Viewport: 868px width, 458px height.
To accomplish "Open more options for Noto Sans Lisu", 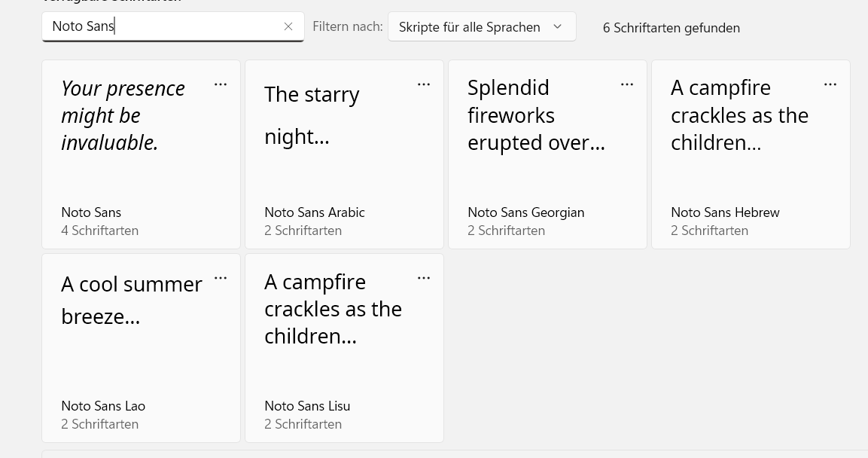I will pos(424,278).
